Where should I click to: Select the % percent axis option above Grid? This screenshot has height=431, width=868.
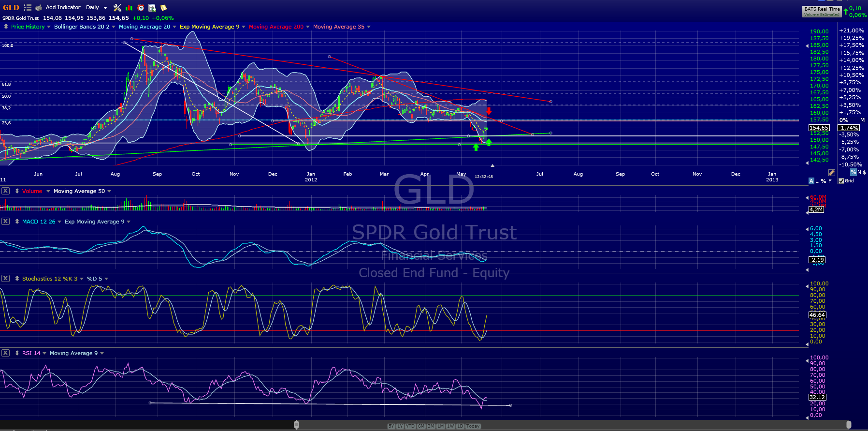[x=854, y=172]
